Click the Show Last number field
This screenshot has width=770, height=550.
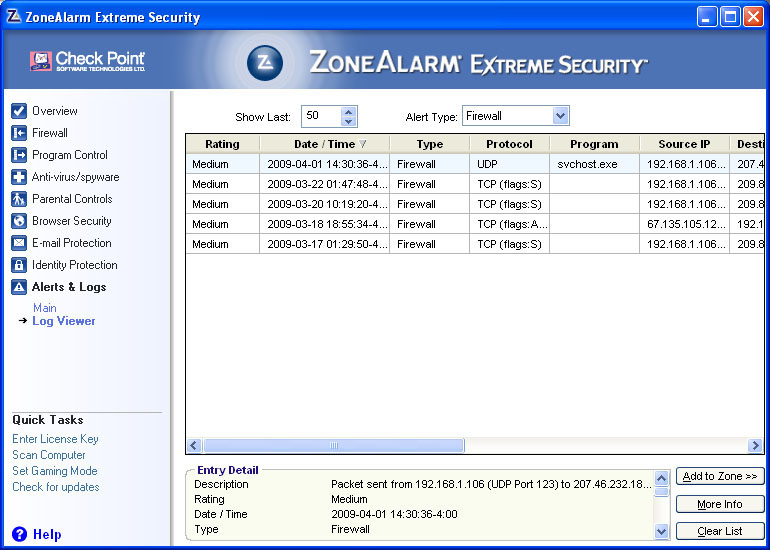pos(321,116)
